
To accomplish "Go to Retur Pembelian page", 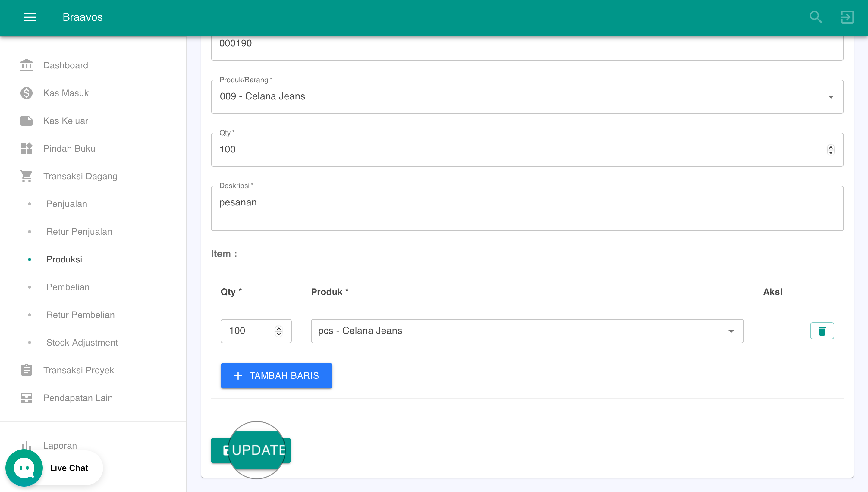I will [80, 315].
